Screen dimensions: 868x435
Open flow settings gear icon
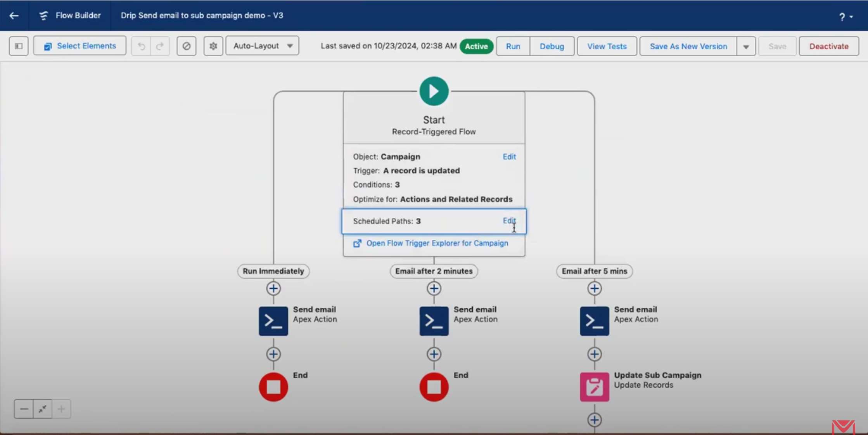[x=213, y=46]
